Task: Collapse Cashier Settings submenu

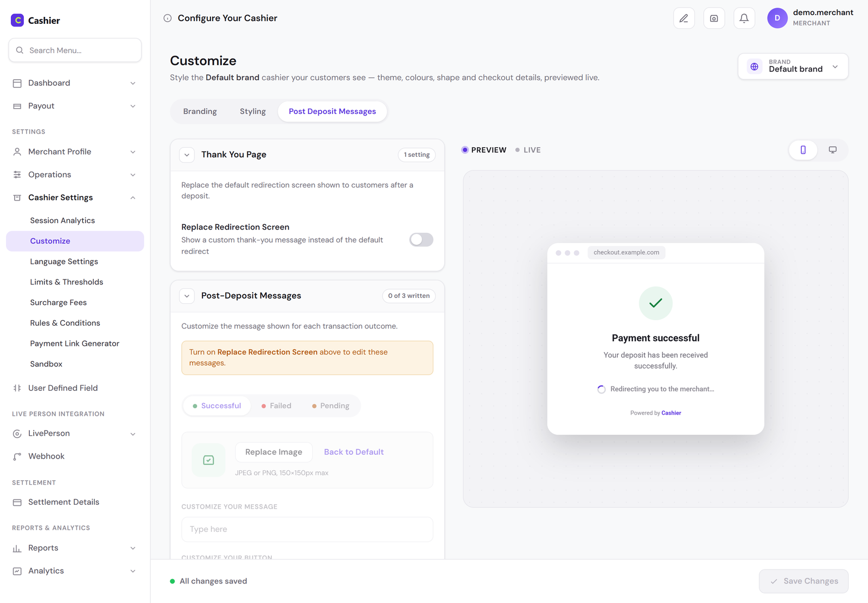Action: (x=75, y=198)
